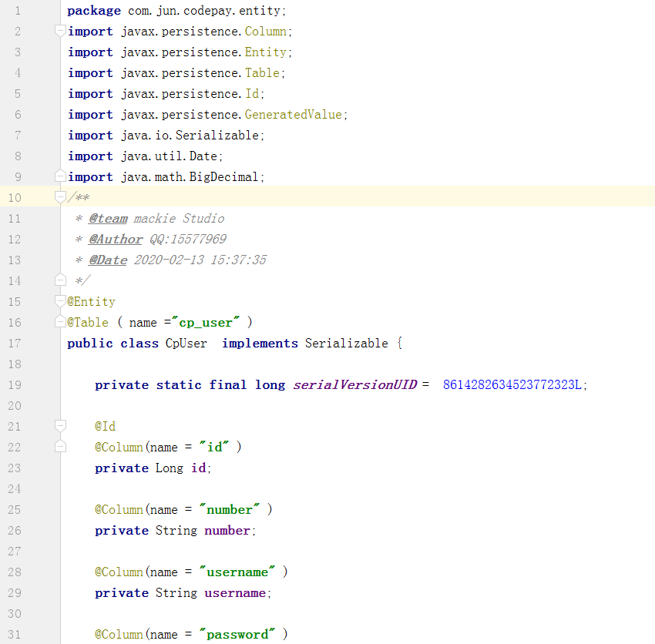
Task: Click Serializable in class declaration
Action: (x=347, y=344)
